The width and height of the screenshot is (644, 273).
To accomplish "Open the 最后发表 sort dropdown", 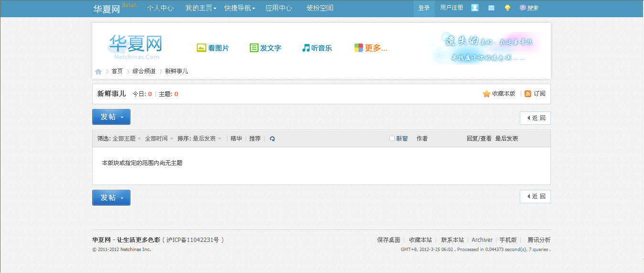I will point(207,139).
